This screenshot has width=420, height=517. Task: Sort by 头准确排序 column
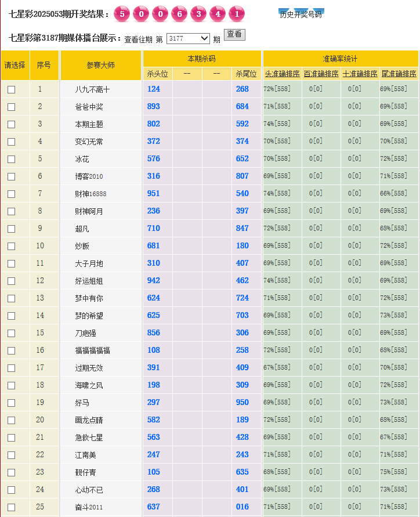click(x=283, y=74)
